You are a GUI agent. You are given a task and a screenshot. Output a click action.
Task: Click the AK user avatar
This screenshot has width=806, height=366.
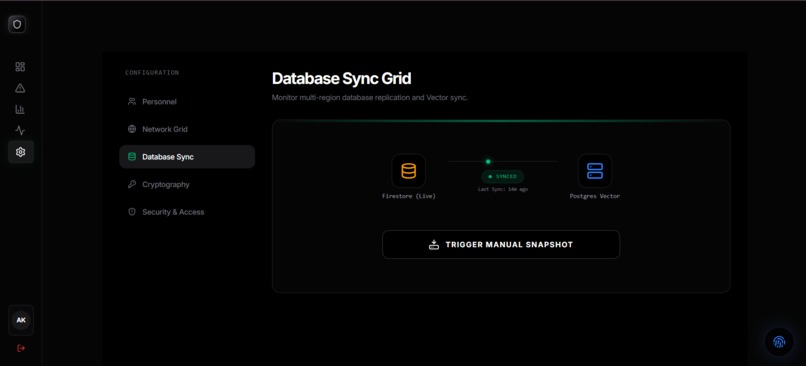point(21,320)
